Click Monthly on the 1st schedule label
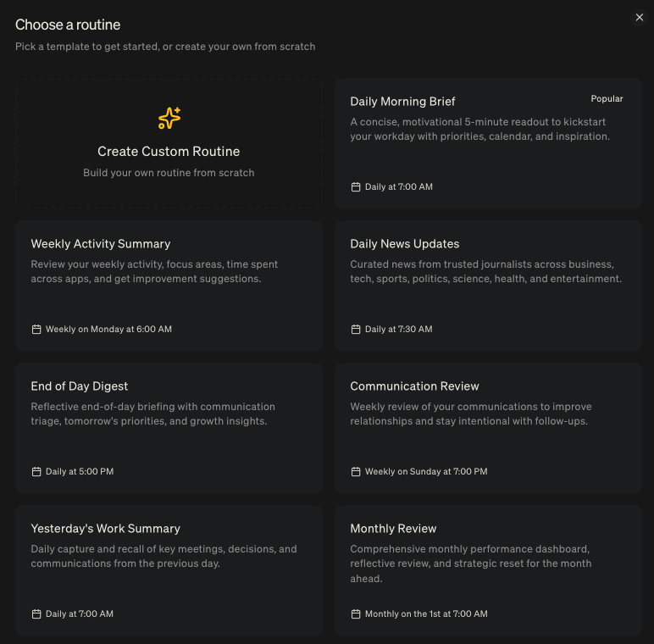Viewport: 654px width, 644px height. click(426, 613)
